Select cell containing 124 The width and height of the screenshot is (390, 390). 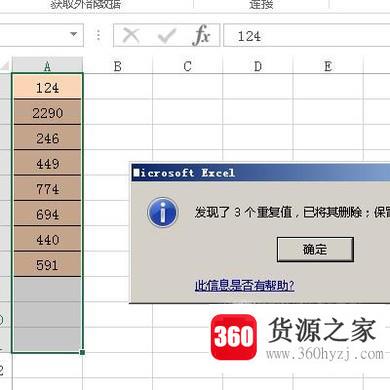click(x=47, y=87)
